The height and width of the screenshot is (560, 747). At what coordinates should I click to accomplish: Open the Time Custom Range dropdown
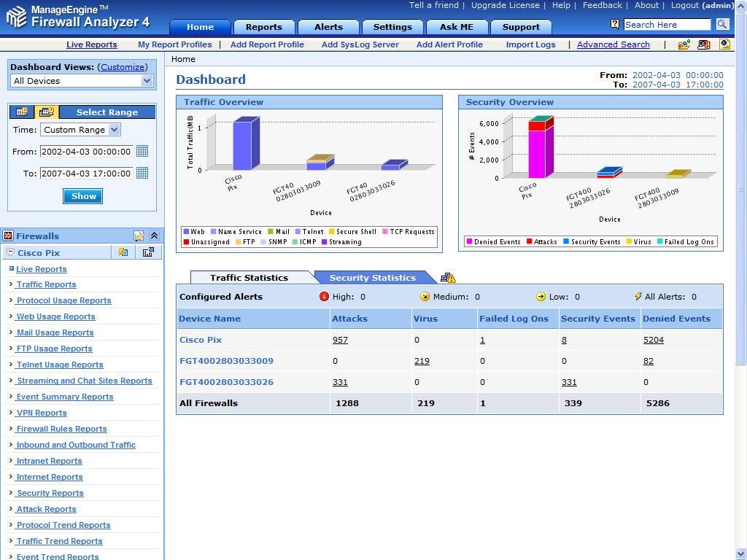pyautogui.click(x=80, y=130)
